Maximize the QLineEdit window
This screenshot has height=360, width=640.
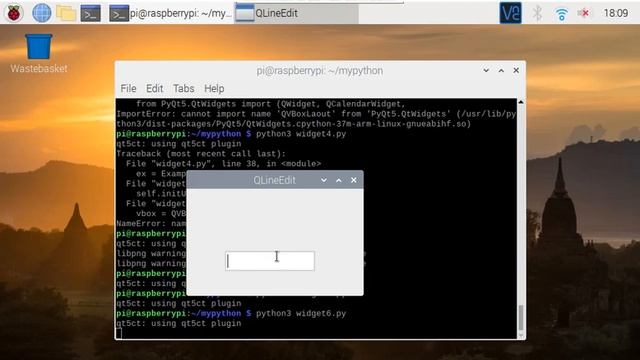(x=339, y=180)
